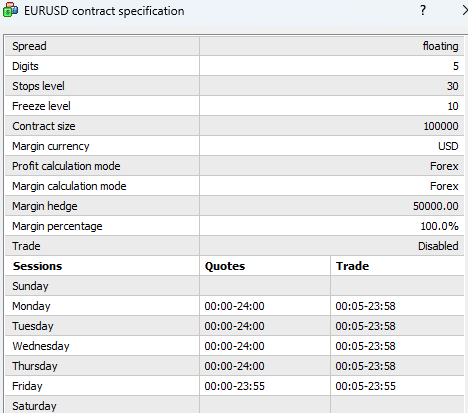Select the Freeze level label
The height and width of the screenshot is (413, 468).
(x=41, y=106)
